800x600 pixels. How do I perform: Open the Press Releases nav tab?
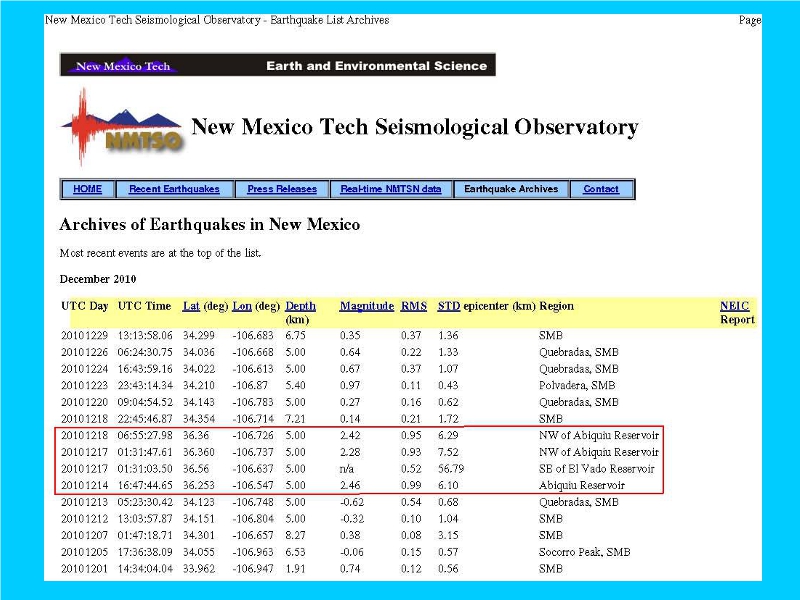pyautogui.click(x=282, y=189)
